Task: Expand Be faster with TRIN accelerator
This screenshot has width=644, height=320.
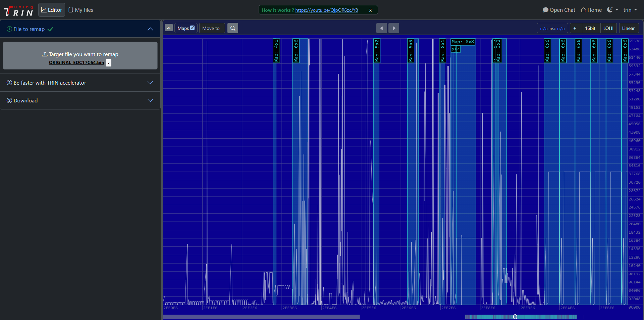Action: click(x=150, y=83)
